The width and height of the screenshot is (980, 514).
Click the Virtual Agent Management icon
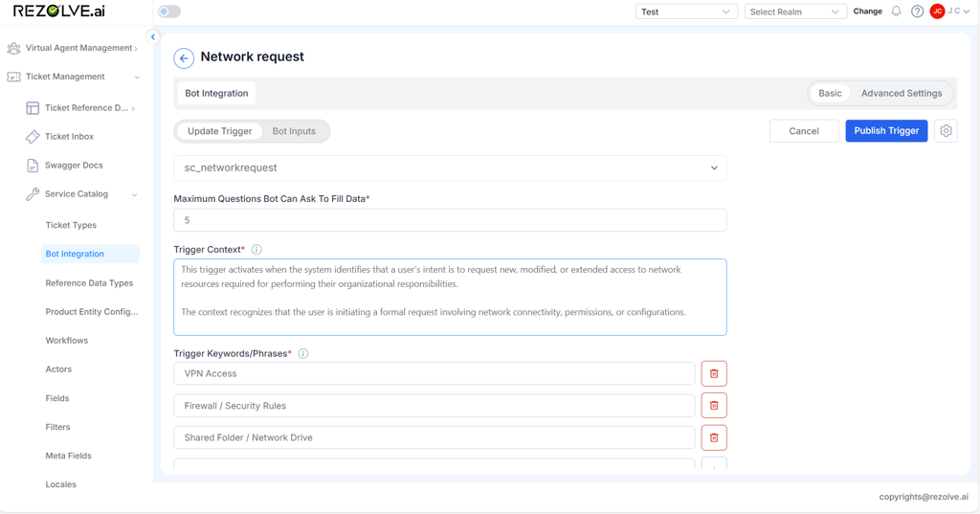tap(13, 48)
